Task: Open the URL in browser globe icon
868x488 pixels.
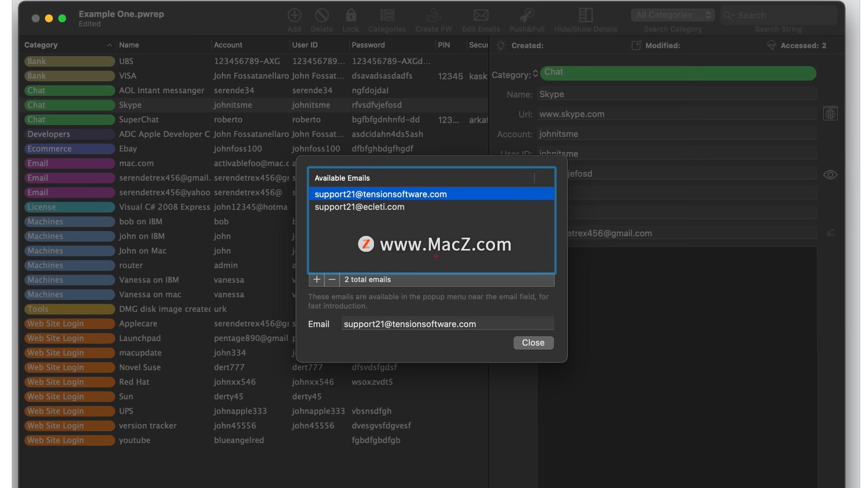Action: (x=830, y=114)
